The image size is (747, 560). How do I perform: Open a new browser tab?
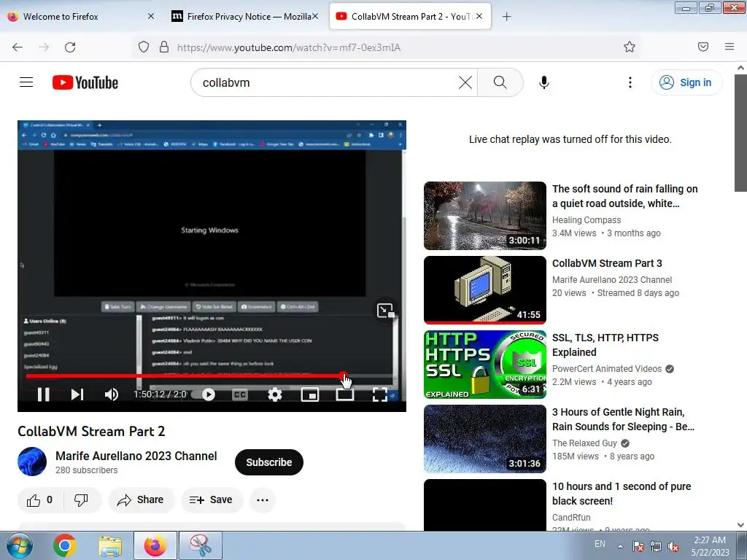(x=507, y=17)
